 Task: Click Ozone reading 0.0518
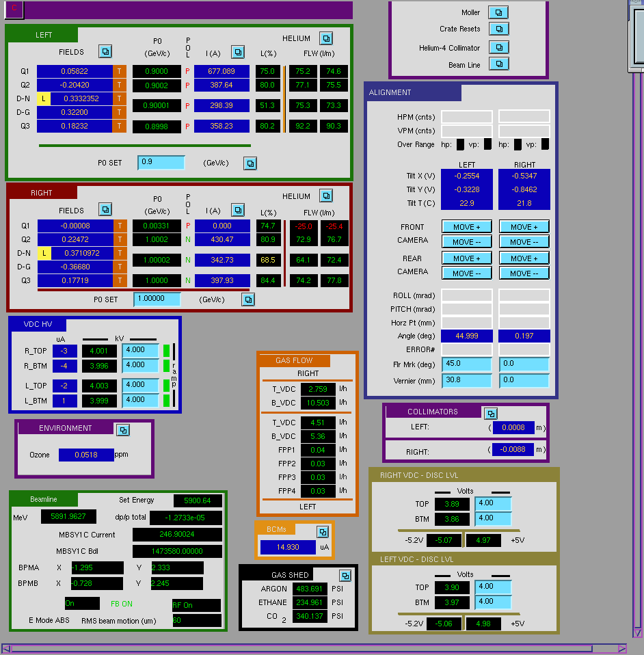pos(86,455)
